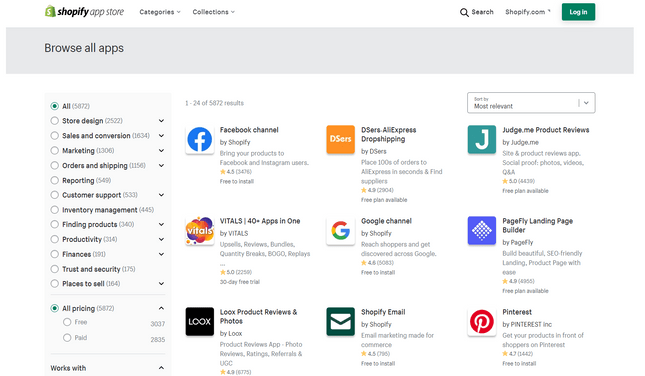The width and height of the screenshot is (645, 376).
Task: Select Trust and security radio button
Action: pos(54,269)
